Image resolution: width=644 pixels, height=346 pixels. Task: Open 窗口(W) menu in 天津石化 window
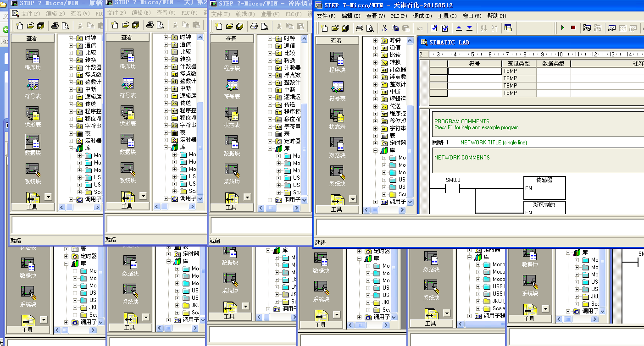click(x=472, y=16)
